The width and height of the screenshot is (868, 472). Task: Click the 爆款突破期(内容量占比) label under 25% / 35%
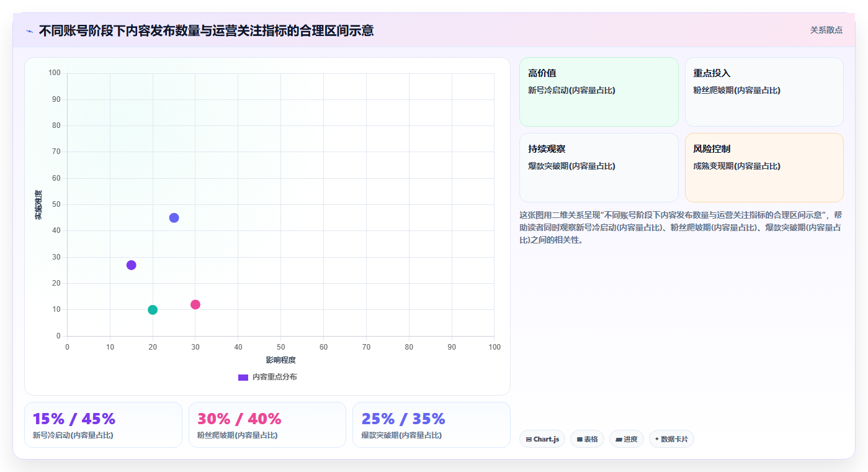(401, 435)
